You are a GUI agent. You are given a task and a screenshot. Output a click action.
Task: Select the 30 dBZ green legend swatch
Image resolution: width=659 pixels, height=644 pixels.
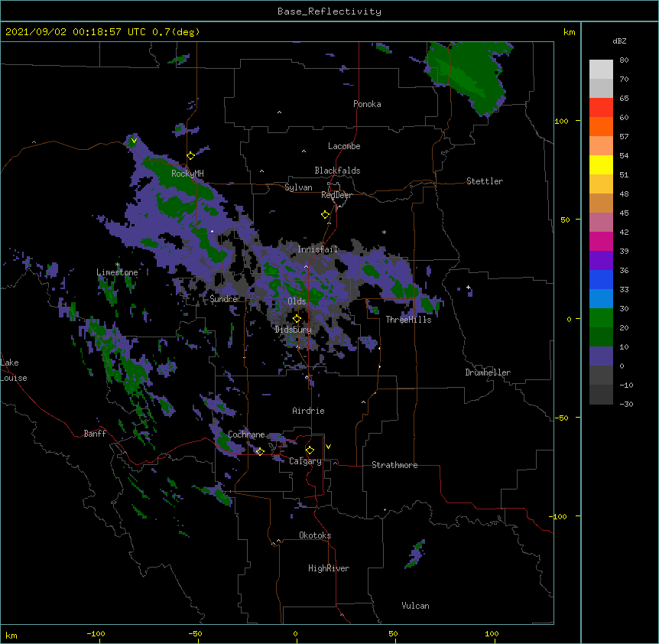[601, 318]
